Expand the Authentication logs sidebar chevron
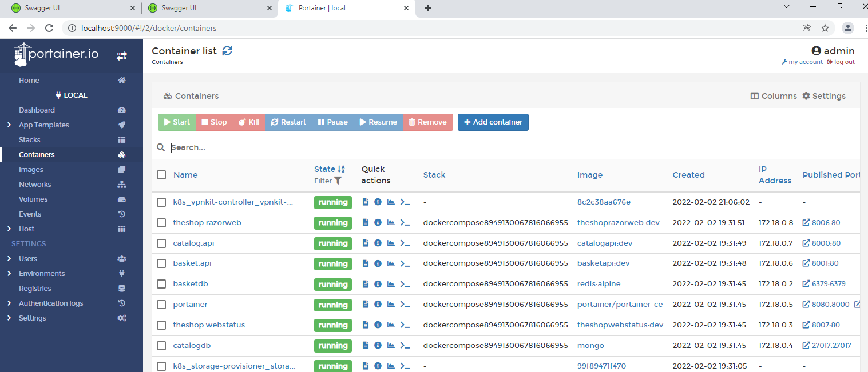The height and width of the screenshot is (372, 868). tap(9, 303)
